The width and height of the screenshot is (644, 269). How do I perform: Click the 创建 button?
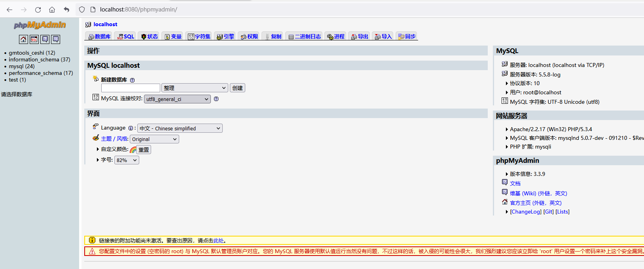click(237, 88)
